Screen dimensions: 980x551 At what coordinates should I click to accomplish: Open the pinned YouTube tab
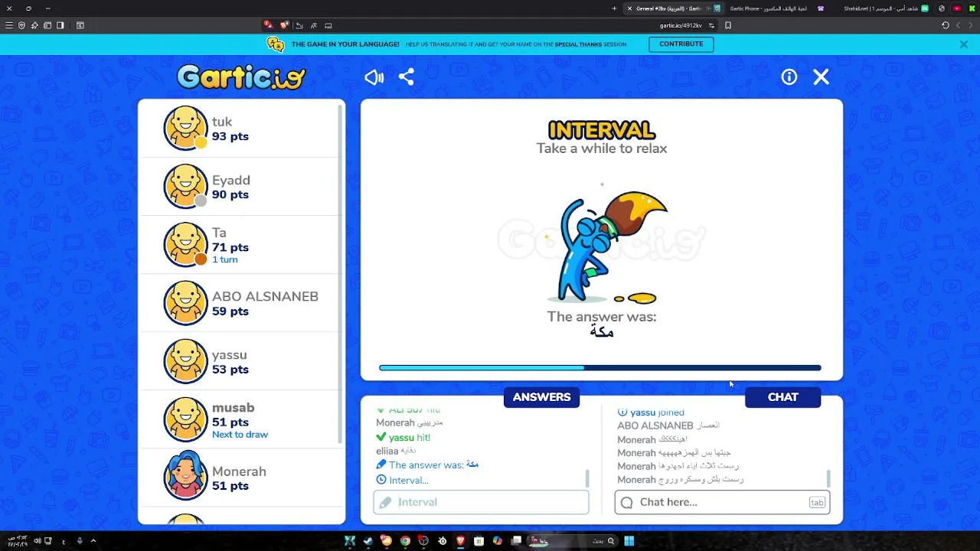[x=957, y=8]
